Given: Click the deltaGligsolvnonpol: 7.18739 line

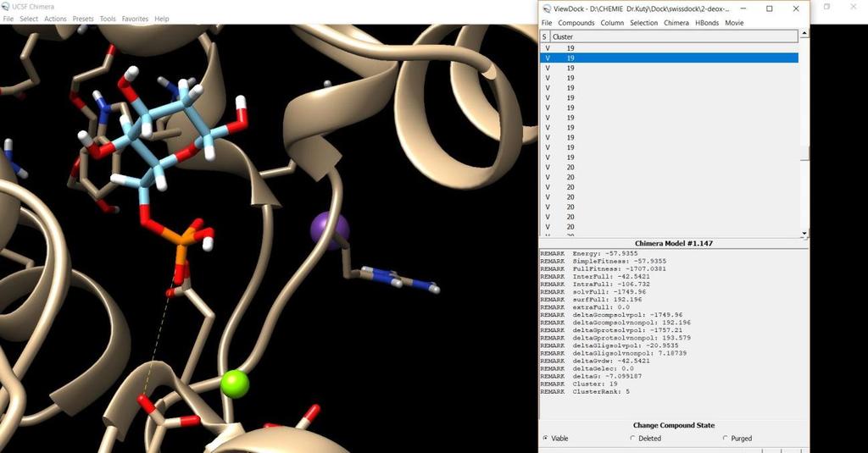Looking at the screenshot, I should point(614,353).
